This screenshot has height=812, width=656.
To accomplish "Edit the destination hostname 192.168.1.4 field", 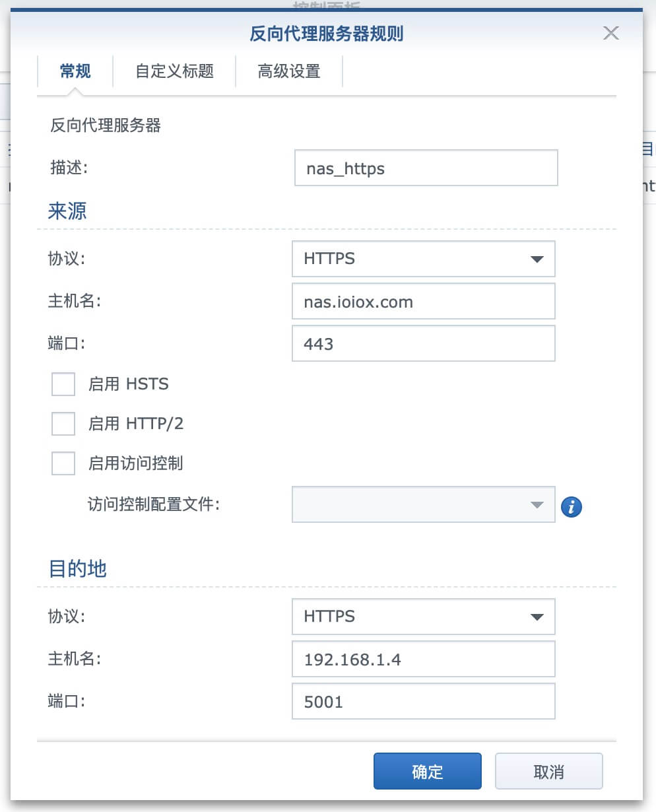I will point(423,659).
